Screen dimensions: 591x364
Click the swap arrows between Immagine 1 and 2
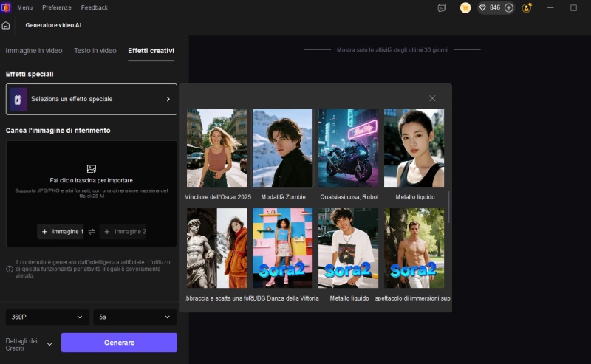(92, 232)
